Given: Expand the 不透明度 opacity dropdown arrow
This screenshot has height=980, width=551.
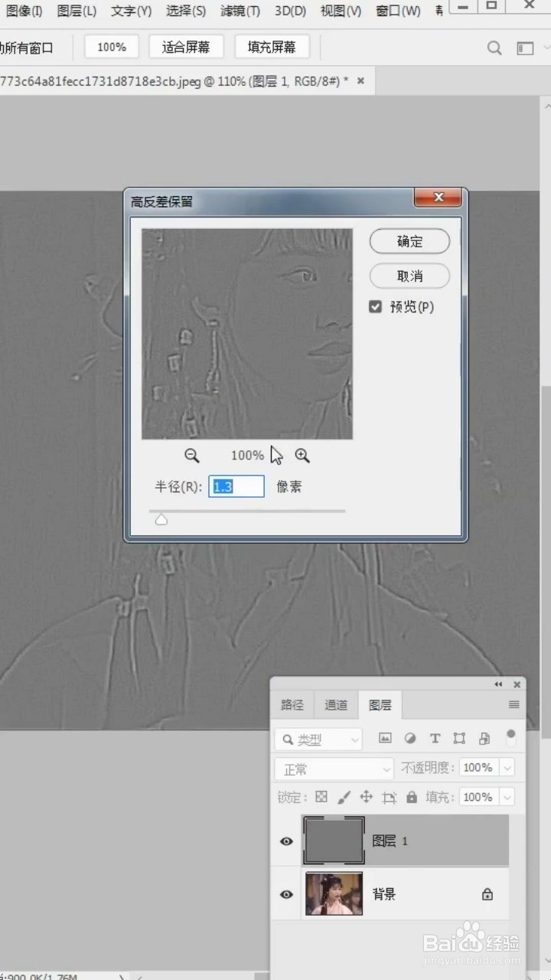Looking at the screenshot, I should click(x=507, y=767).
